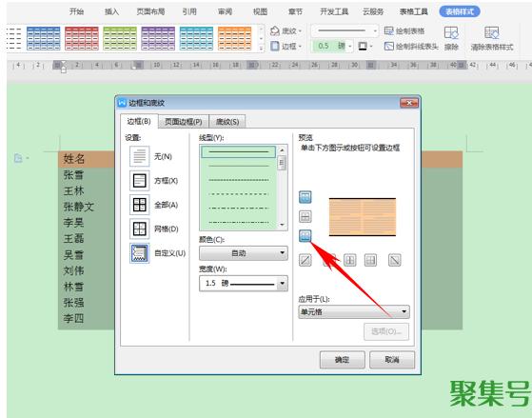This screenshot has height=418, width=532.
Task: Click the 取消 cancel button
Action: click(392, 360)
